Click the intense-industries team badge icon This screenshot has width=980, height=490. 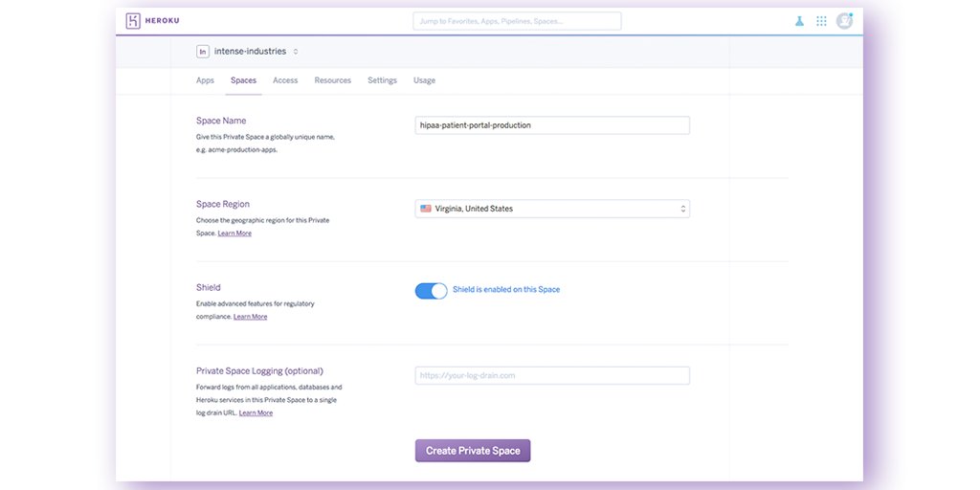[x=203, y=52]
